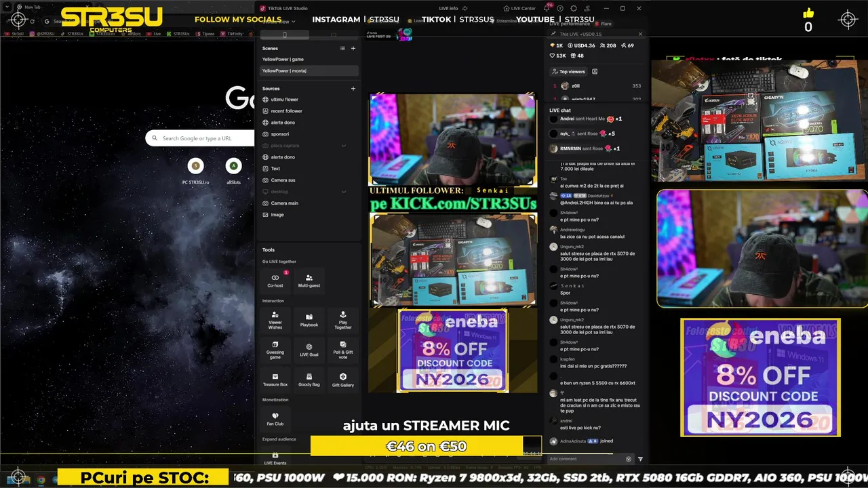Open the Multi-guest tool
Screen dimensions: 868x488
tap(309, 281)
